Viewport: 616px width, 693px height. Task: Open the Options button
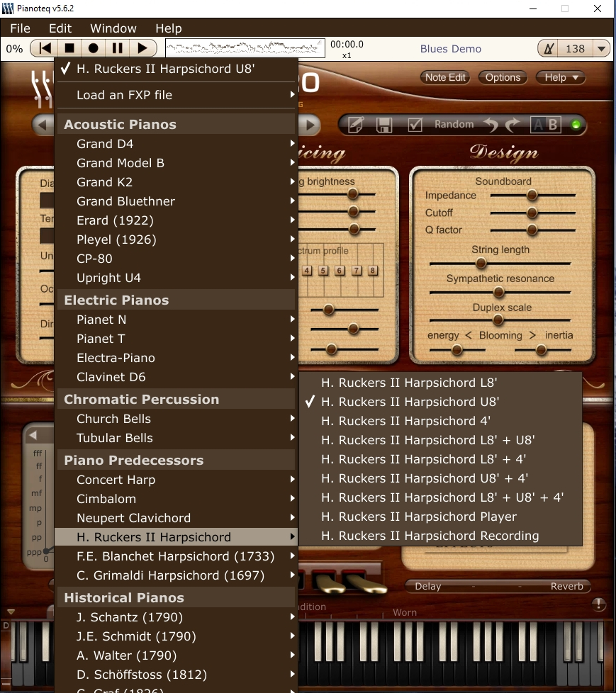pos(503,77)
